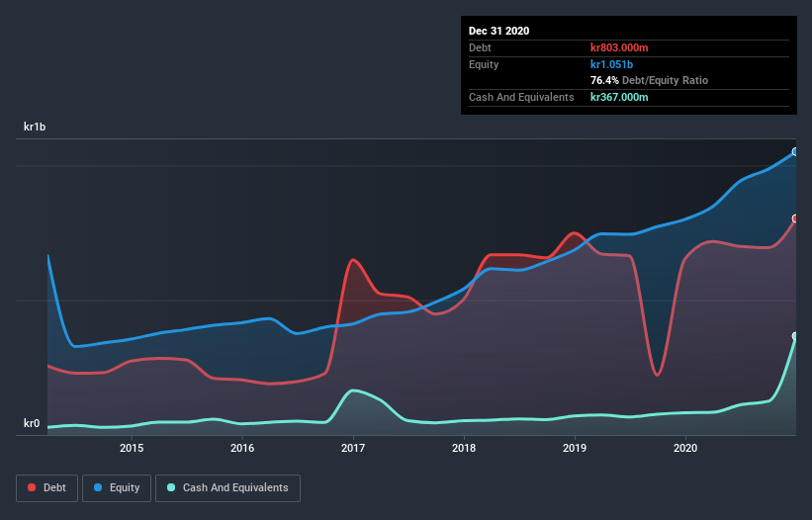Click the 2017 x-axis label
The height and width of the screenshot is (520, 812).
353,448
